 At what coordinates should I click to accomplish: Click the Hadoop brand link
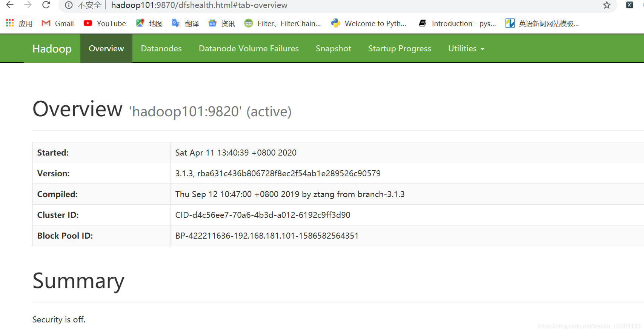52,48
